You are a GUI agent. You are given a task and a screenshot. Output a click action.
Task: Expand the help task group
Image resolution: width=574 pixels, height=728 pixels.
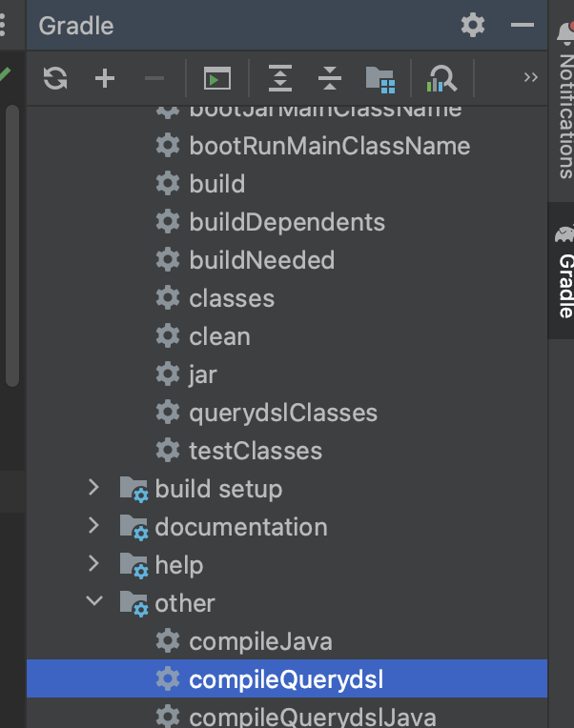[x=93, y=564]
